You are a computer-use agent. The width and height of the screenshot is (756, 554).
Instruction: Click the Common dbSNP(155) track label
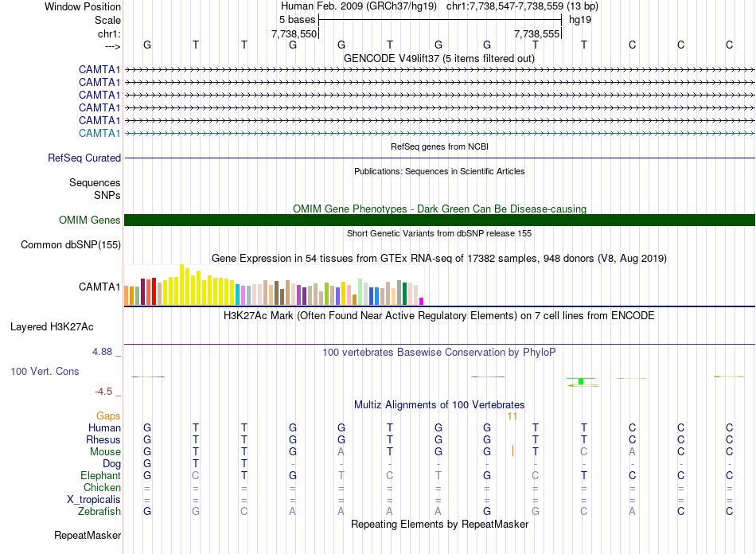click(70, 245)
